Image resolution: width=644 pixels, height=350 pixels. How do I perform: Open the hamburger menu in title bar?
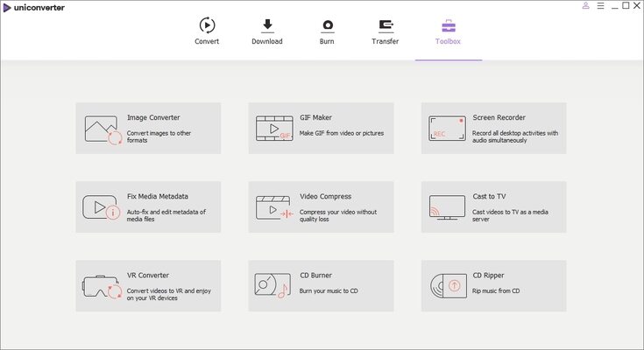[x=600, y=6]
